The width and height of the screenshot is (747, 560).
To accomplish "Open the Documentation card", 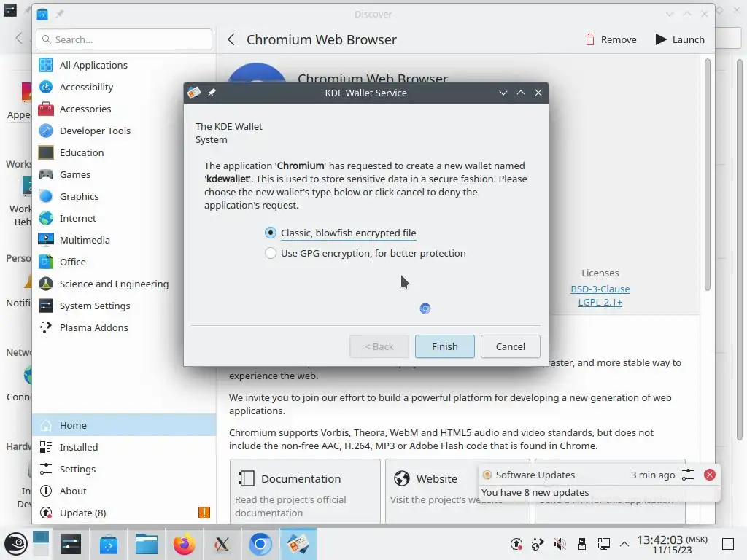I will click(305, 491).
